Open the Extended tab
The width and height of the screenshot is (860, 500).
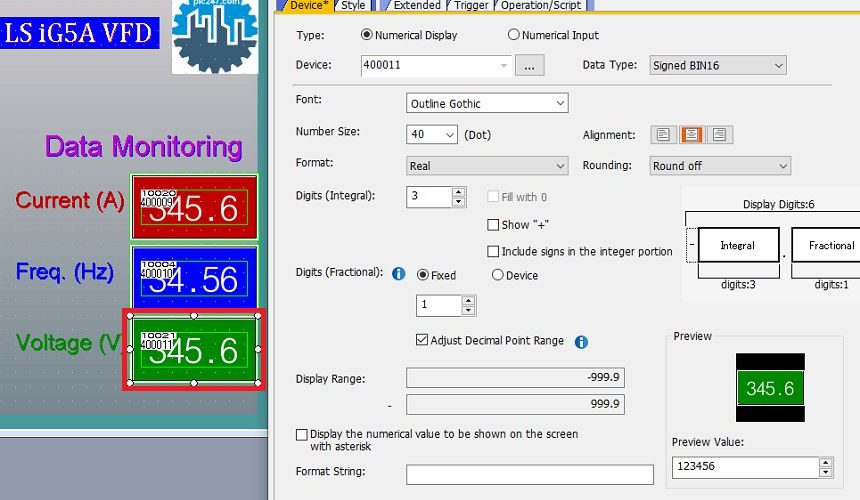[415, 5]
